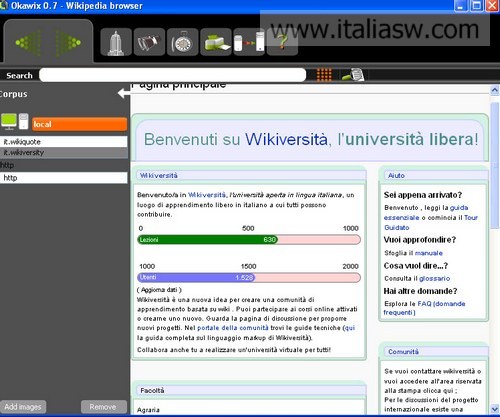This screenshot has width=500, height=417.
Task: Select it.wikiquote corpus
Action: click(63, 142)
